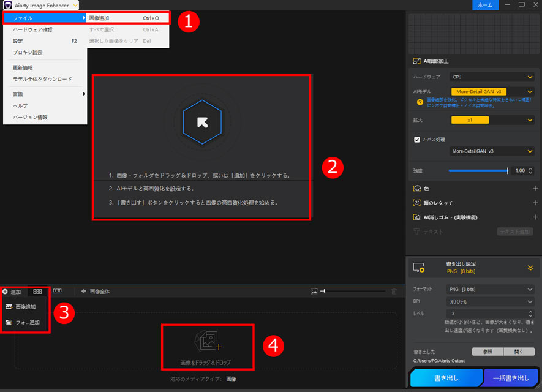Screen dimensions: 542x392
Task: Open the AI細部加工 panel icon
Action: click(417, 62)
